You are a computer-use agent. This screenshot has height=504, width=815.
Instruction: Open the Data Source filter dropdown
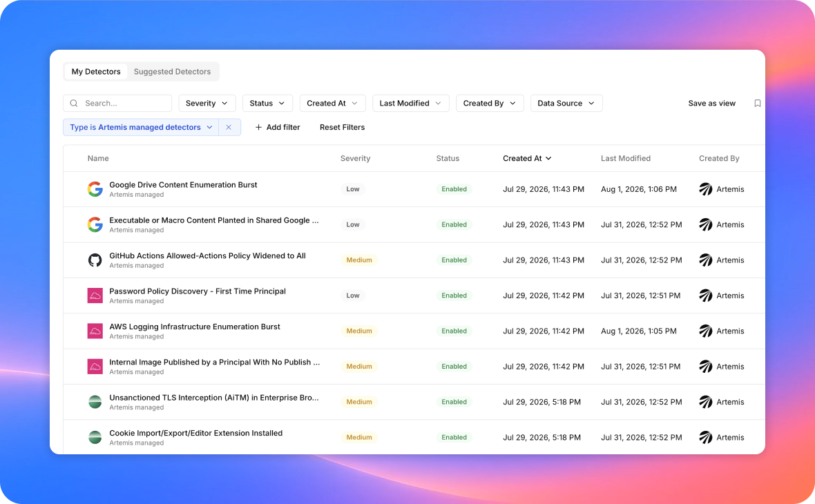566,103
